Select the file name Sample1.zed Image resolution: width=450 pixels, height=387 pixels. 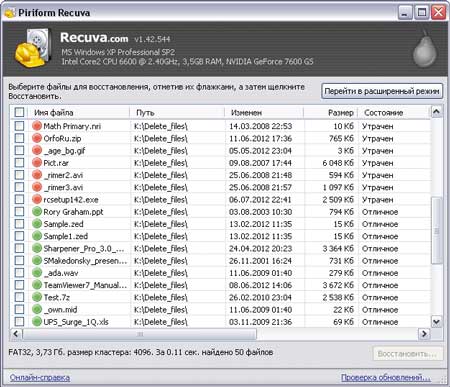point(66,236)
